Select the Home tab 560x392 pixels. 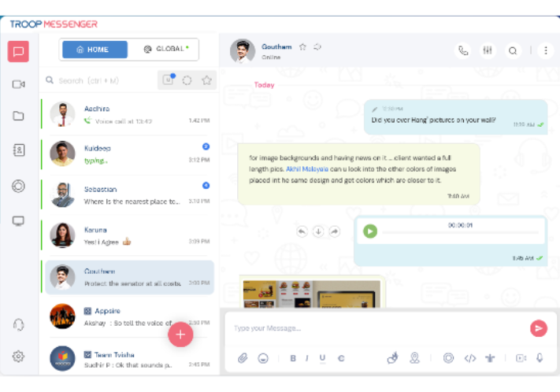[94, 50]
